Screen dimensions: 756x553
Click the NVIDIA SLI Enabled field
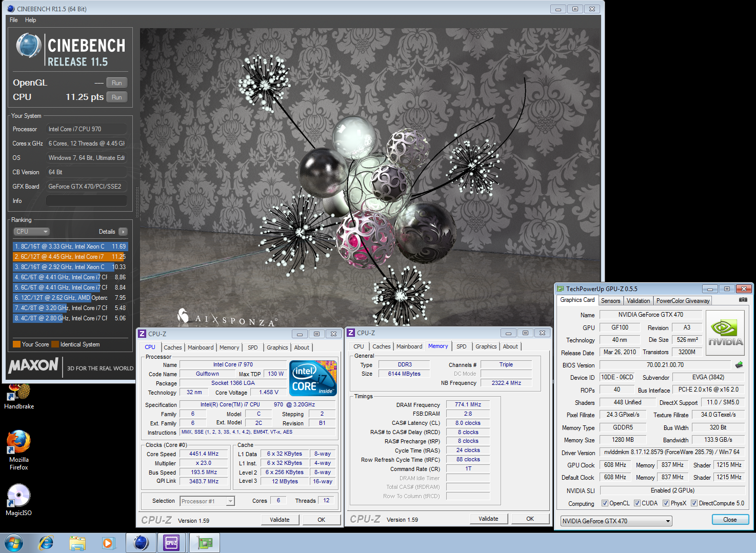click(x=672, y=490)
